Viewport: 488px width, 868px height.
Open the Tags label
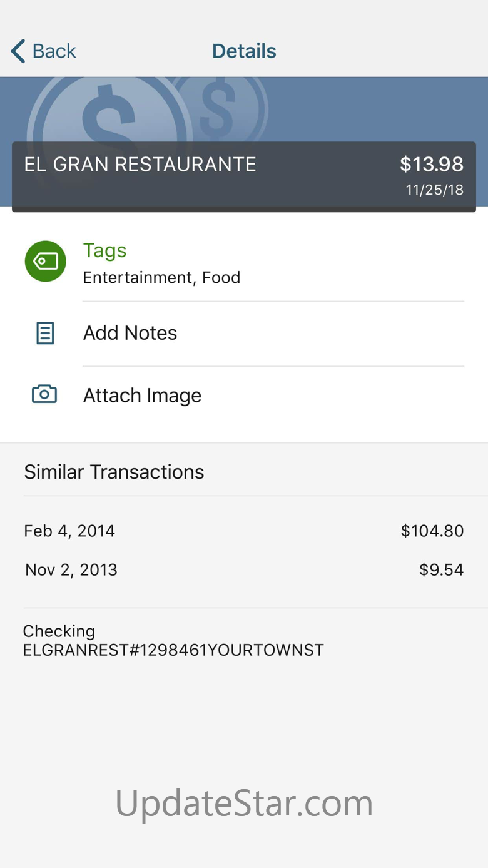pyautogui.click(x=104, y=250)
